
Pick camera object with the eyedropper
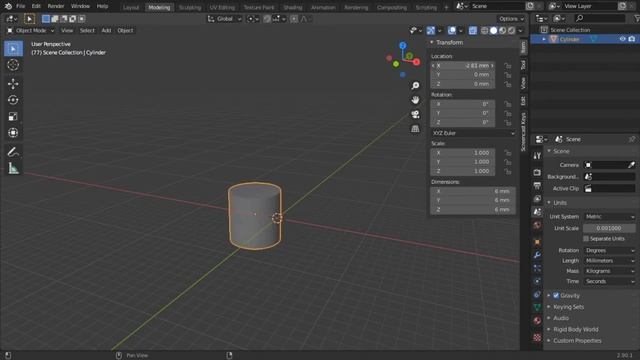tap(631, 165)
